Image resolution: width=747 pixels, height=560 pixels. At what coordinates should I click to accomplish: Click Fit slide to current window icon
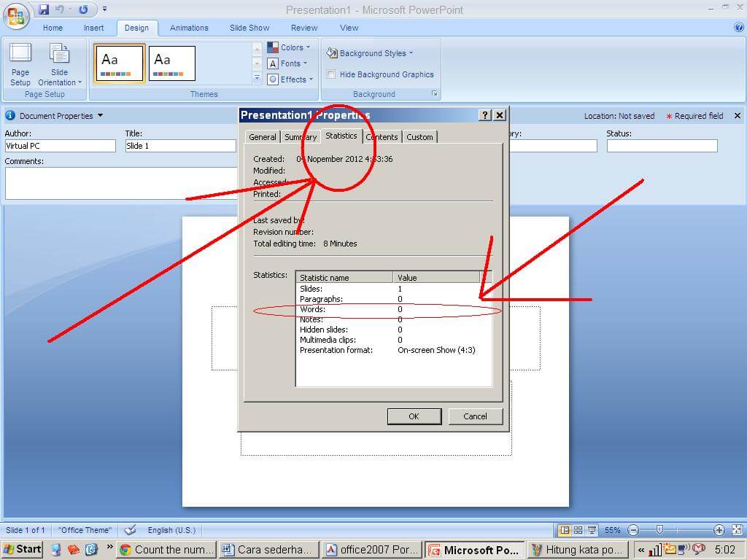click(737, 530)
